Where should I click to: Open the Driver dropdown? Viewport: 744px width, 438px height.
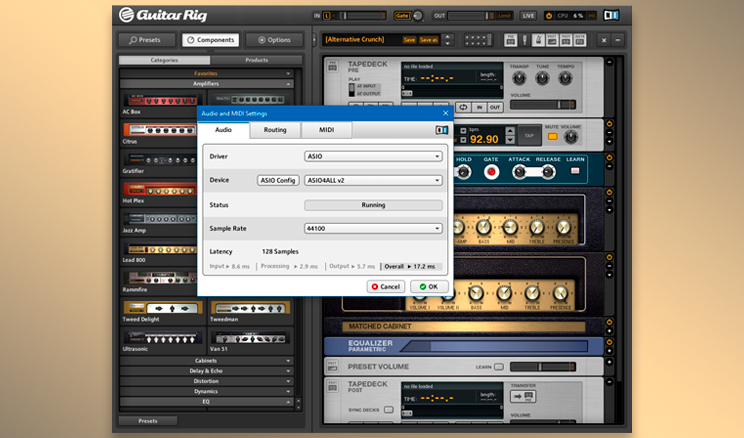click(x=372, y=156)
